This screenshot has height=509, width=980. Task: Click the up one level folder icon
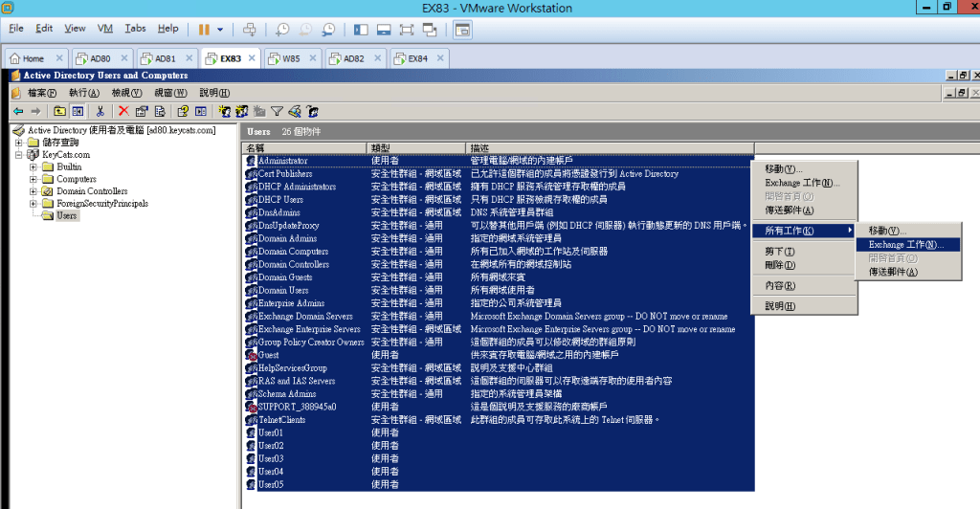click(60, 111)
